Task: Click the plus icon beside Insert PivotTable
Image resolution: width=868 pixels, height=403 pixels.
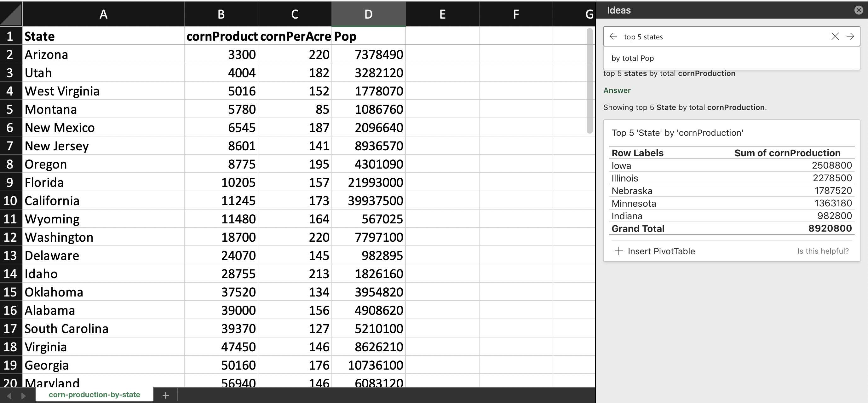Action: point(619,251)
